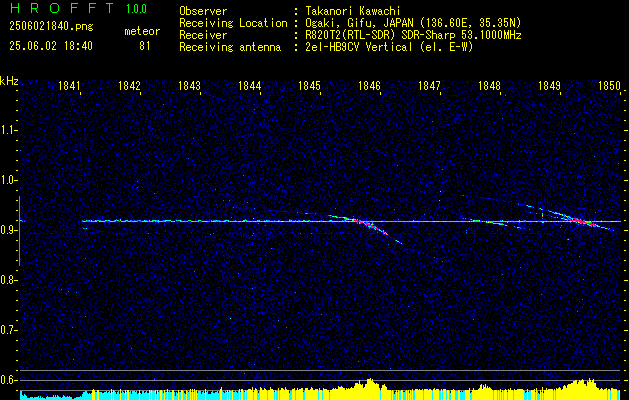Viewport: 629px width, 400px height.
Task: Select the file name 2506021840.png
Action: click(51, 27)
